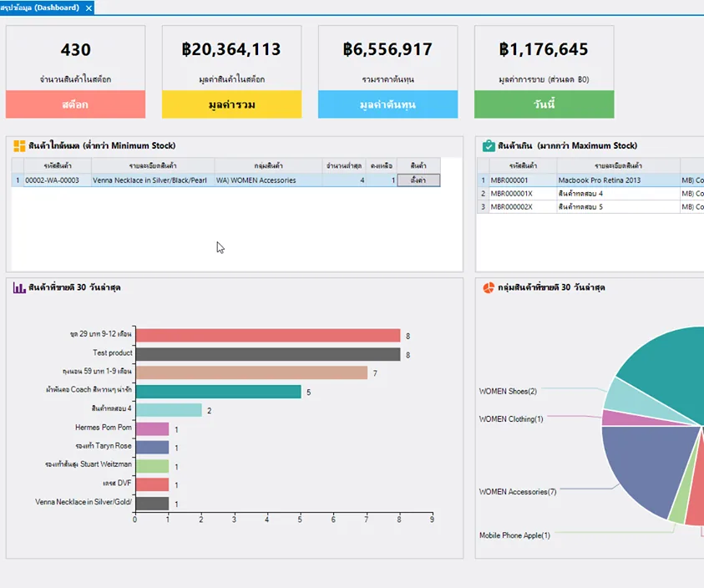Select the MBR000001 Macbook Pro row
The height and width of the screenshot is (588, 704).
pyautogui.click(x=590, y=180)
